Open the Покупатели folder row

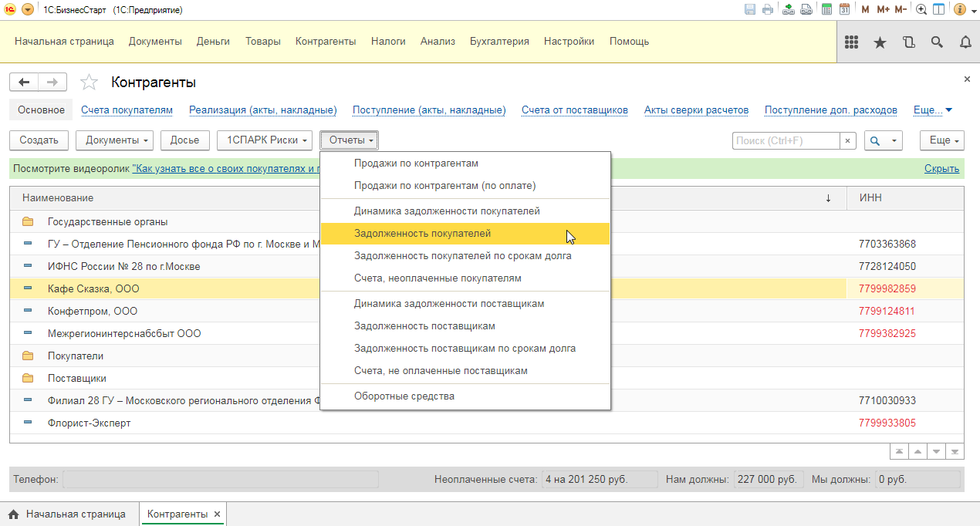76,356
